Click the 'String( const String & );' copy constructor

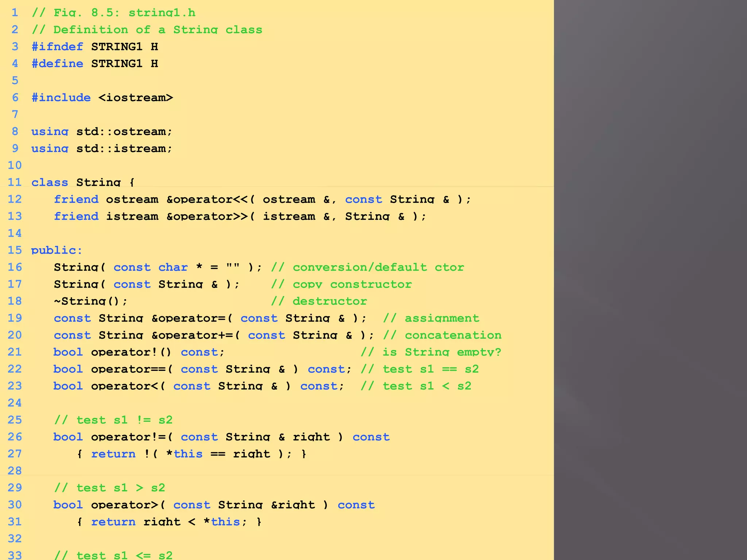click(x=147, y=284)
